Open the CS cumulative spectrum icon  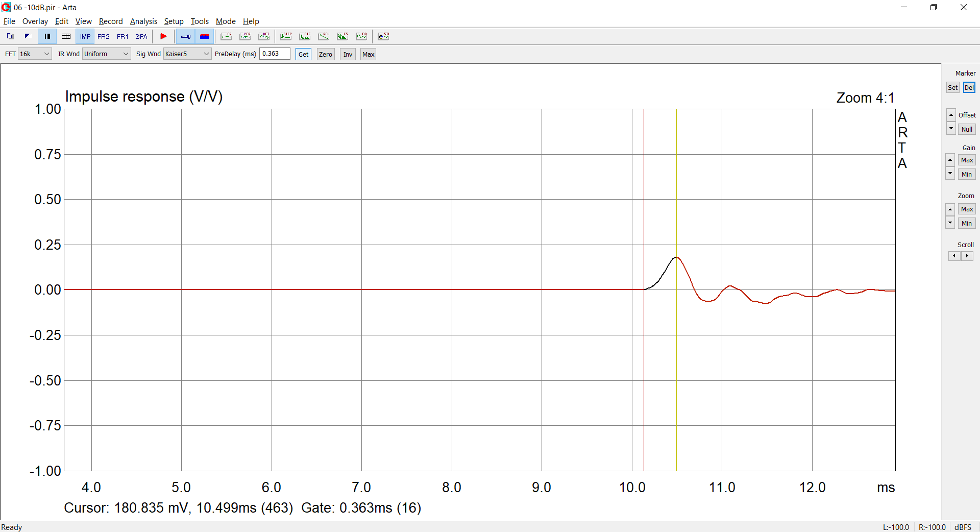pos(342,36)
